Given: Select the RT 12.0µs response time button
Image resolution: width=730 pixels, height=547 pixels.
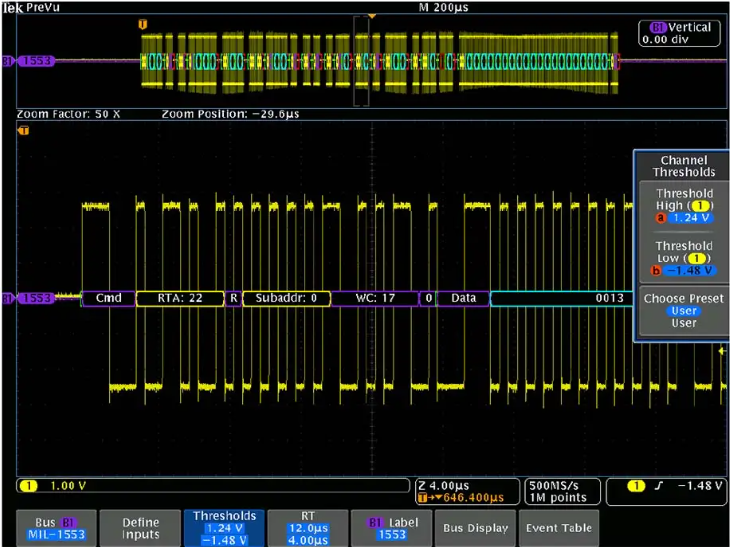Looking at the screenshot, I should coord(308,528).
